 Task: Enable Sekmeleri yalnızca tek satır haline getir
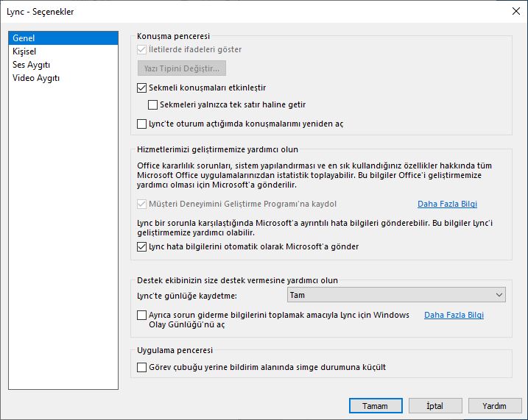[x=153, y=105]
